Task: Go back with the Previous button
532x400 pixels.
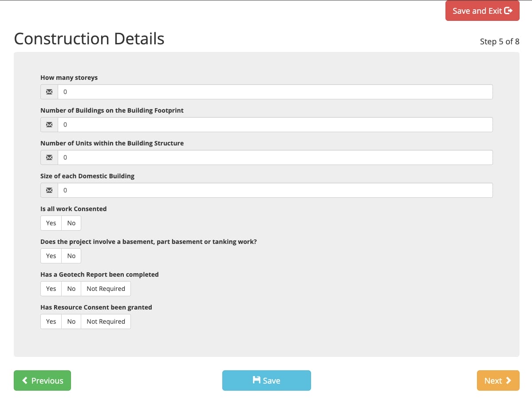Action: click(43, 380)
